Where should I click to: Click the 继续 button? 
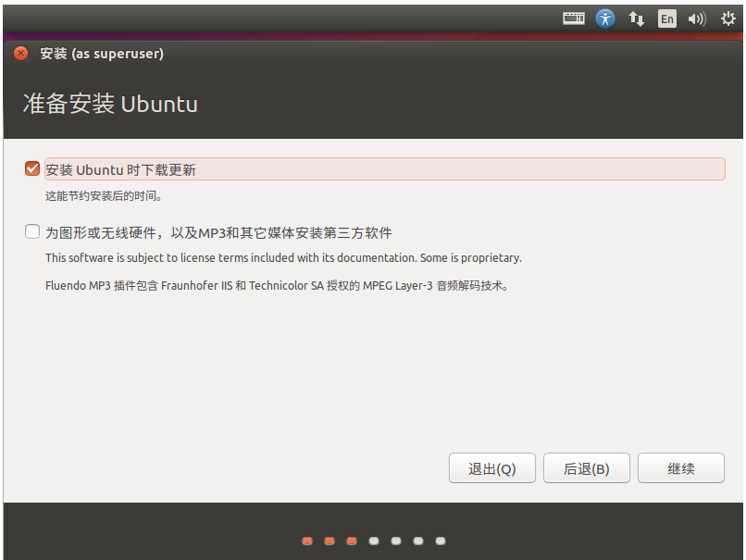[681, 468]
